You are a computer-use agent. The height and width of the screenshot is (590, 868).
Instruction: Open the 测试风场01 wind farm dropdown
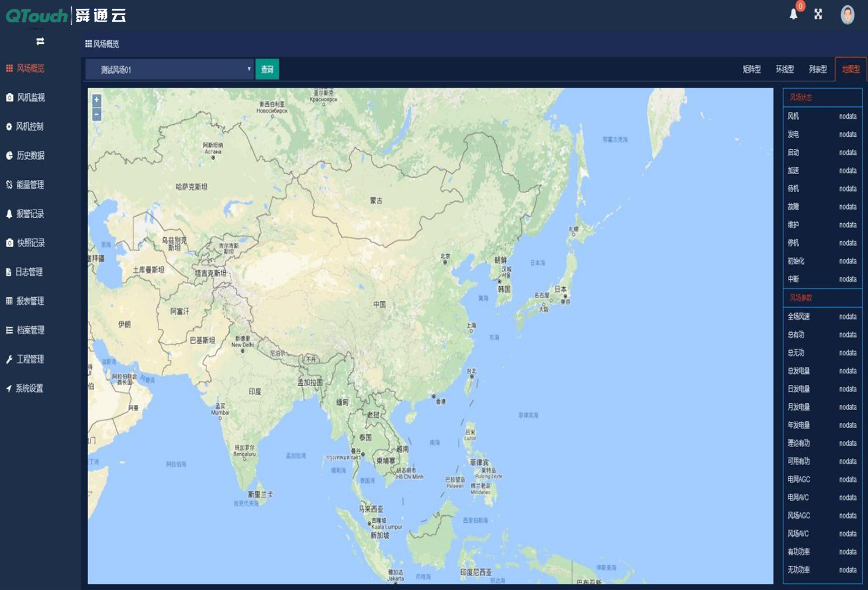[x=170, y=69]
